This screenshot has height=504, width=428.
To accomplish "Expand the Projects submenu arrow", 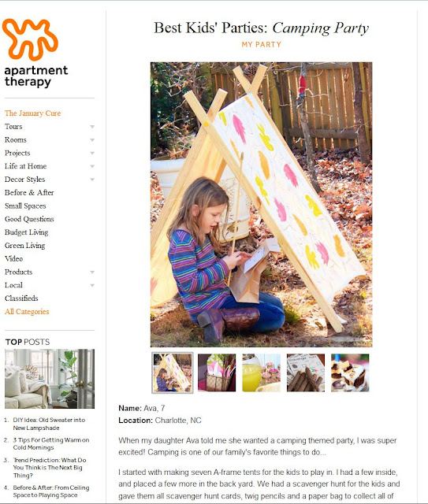I will (x=92, y=153).
